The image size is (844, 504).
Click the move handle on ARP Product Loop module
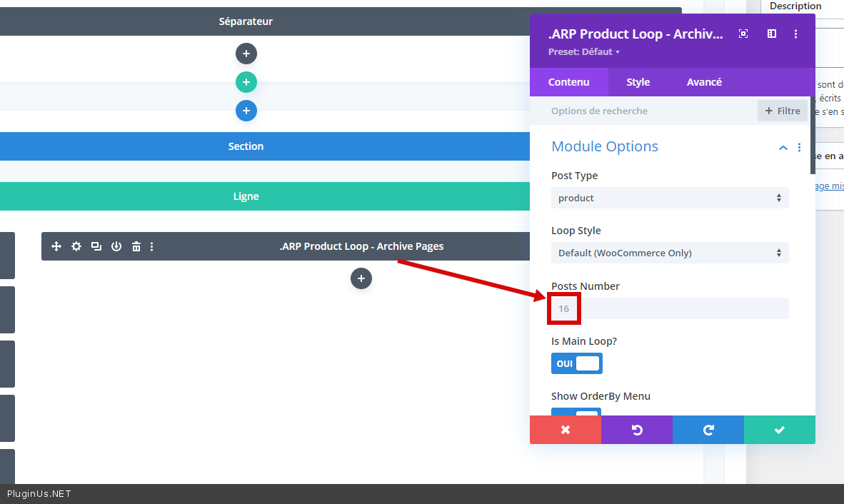click(56, 246)
